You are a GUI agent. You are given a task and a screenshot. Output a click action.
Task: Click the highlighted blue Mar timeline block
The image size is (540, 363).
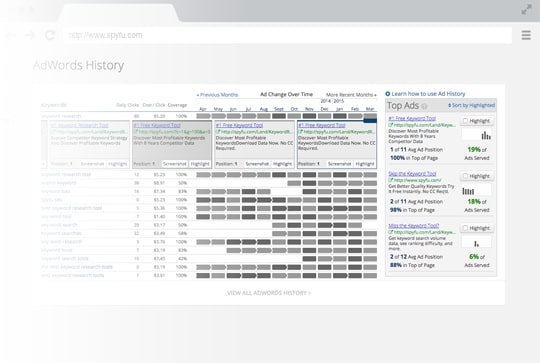[370, 120]
